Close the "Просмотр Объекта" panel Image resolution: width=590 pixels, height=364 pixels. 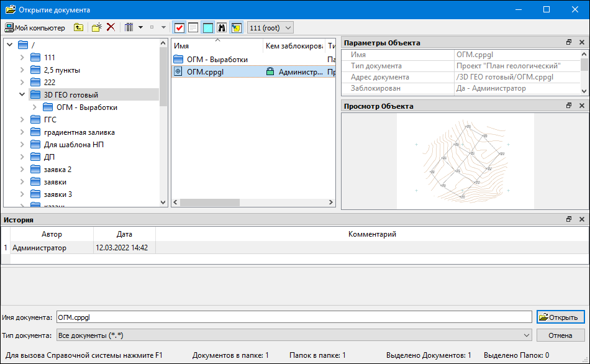582,106
